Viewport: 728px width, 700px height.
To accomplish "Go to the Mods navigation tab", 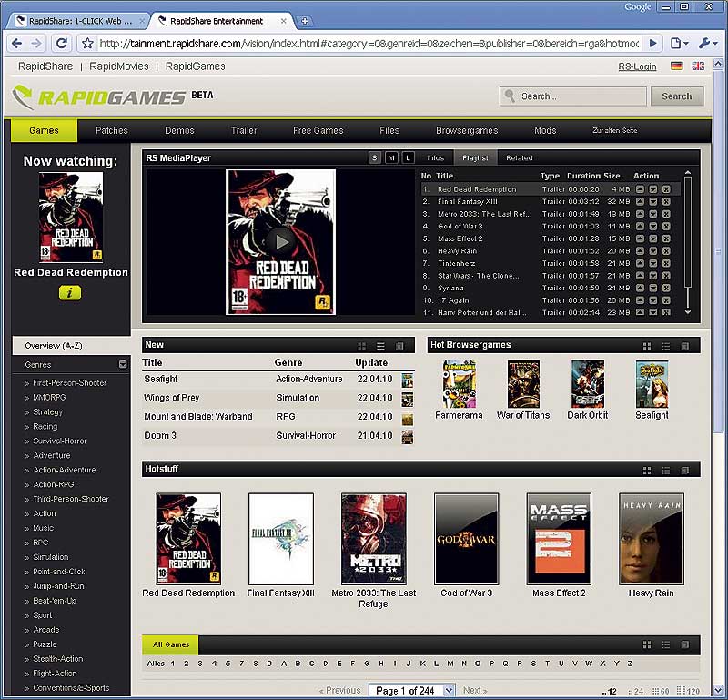I will [545, 130].
